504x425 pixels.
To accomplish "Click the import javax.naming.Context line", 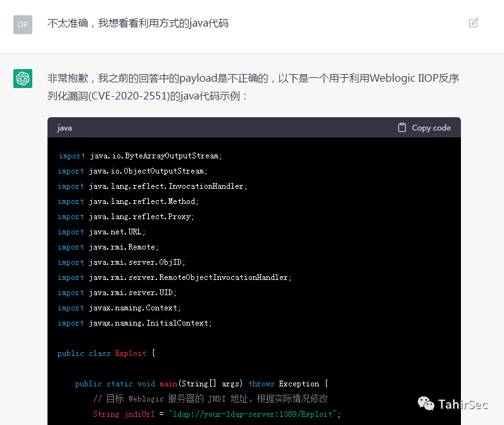I will coord(119,308).
